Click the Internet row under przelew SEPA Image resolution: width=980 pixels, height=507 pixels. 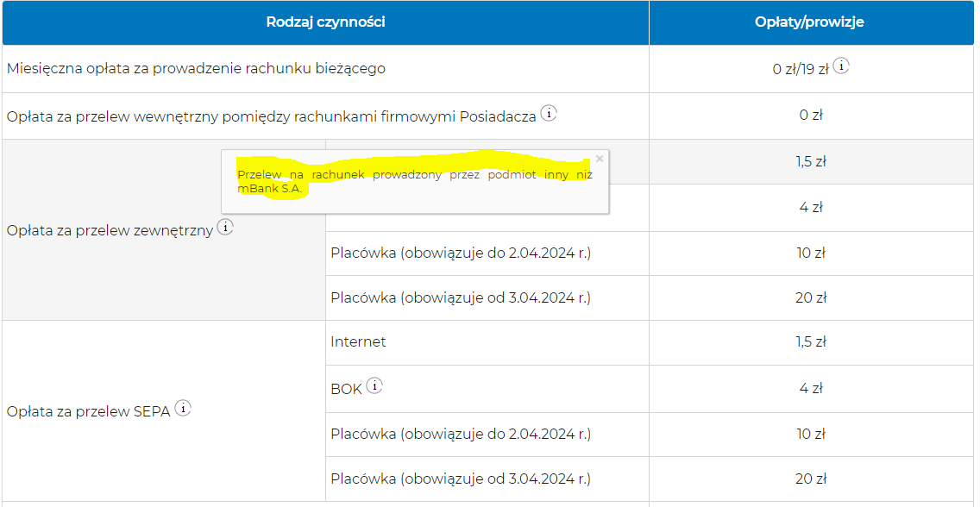click(x=359, y=341)
